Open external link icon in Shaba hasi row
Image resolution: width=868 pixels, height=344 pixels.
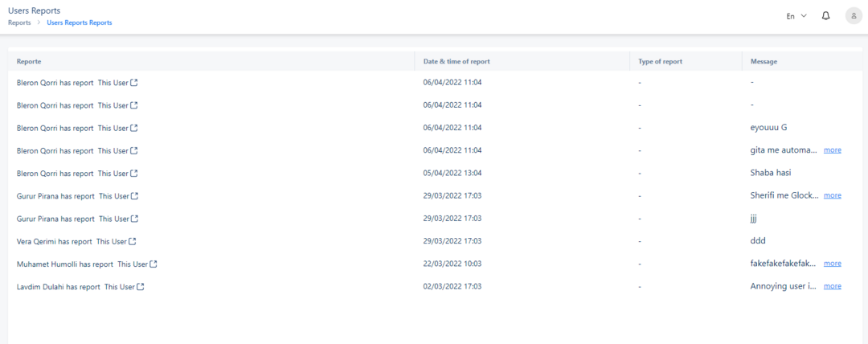[x=134, y=174]
